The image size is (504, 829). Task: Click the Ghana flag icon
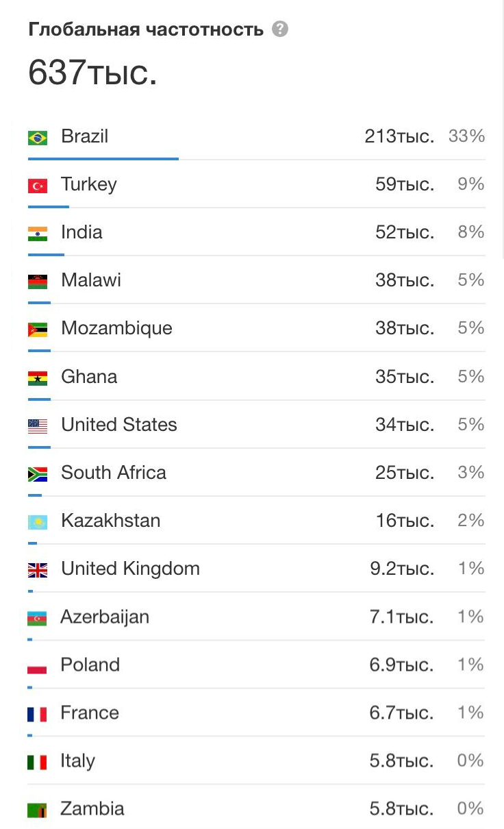tap(38, 378)
